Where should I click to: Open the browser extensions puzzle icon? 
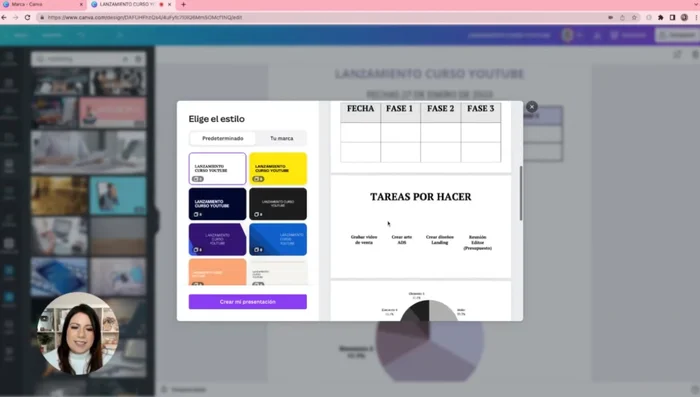point(661,17)
